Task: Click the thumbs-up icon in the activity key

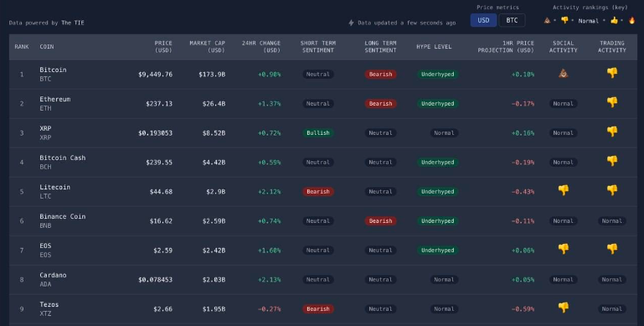Action: coord(614,20)
